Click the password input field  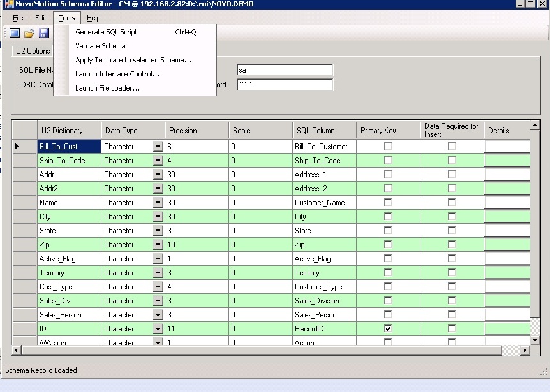(285, 85)
